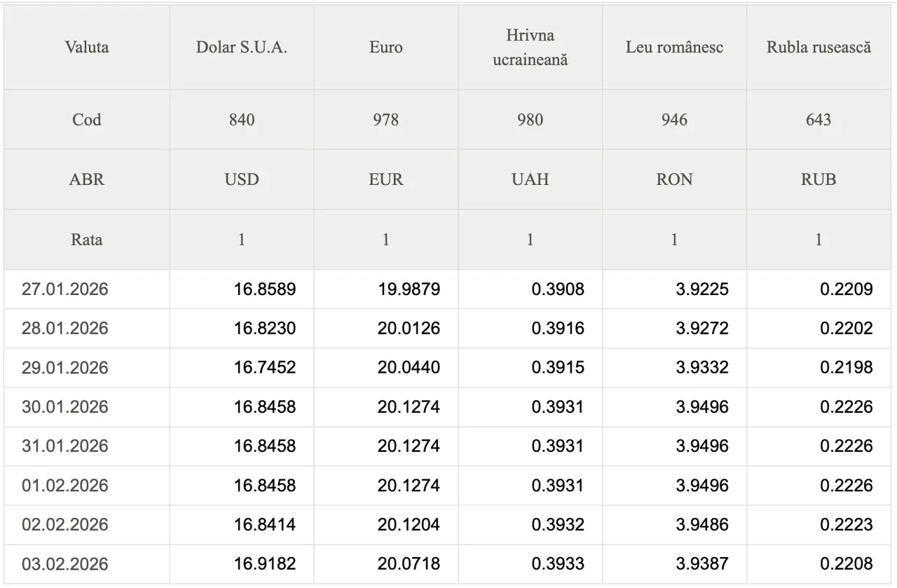Select the ruble rate 0.2198
The width and height of the screenshot is (897, 588).
846,368
